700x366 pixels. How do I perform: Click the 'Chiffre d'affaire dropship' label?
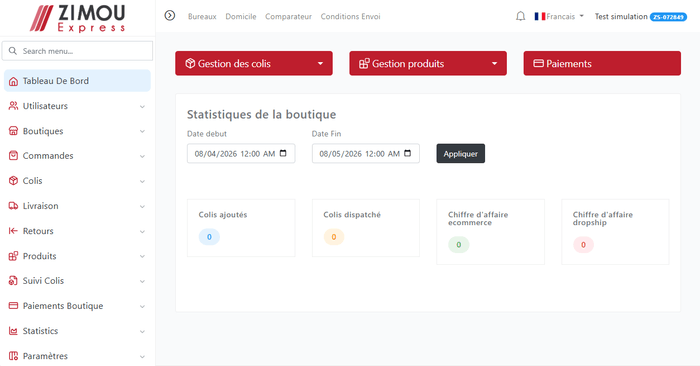pos(603,218)
